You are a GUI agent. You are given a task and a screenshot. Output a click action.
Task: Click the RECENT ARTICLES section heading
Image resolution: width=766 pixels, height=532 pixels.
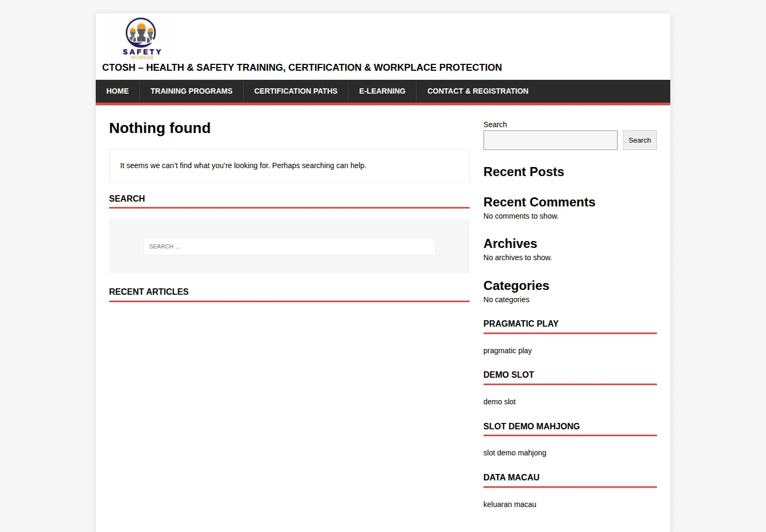pos(149,292)
